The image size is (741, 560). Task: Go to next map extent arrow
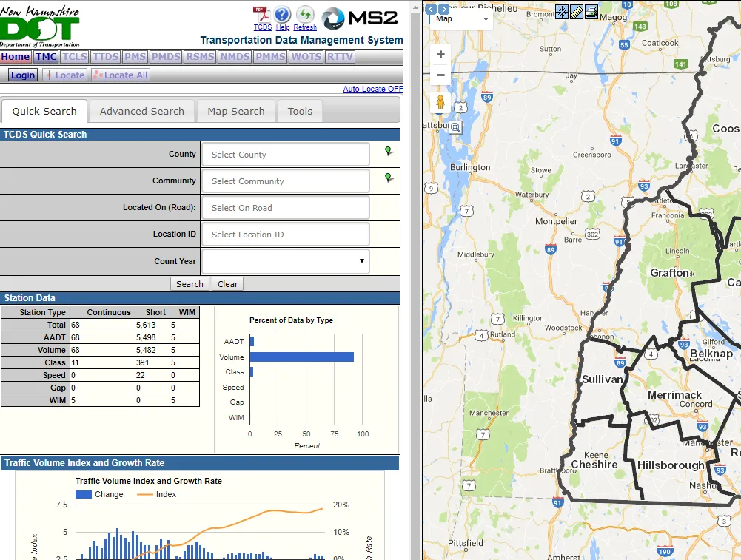[443, 9]
